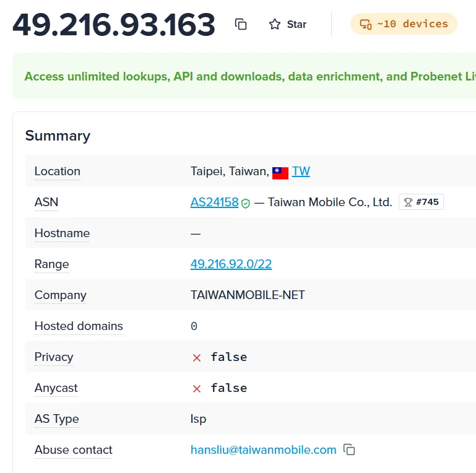Screen dimensions: 476x473
Task: Click the devices icon in orange badge
Action: click(366, 24)
